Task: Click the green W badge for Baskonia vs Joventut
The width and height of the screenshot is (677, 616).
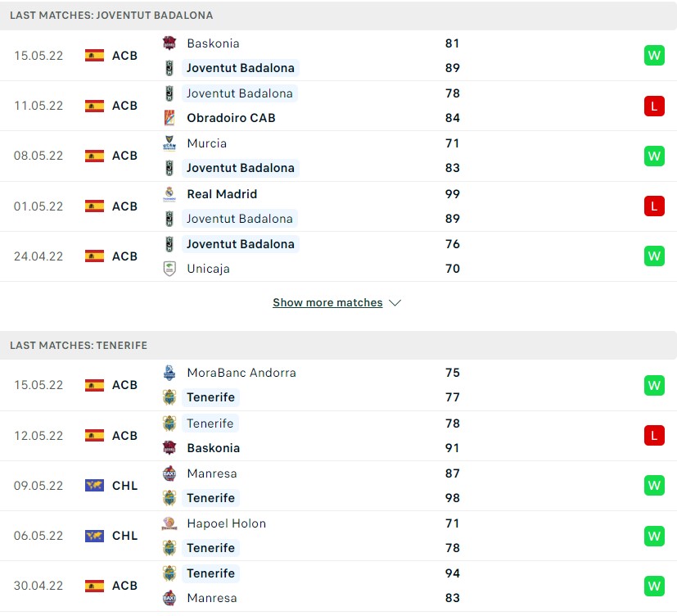Action: coord(654,56)
